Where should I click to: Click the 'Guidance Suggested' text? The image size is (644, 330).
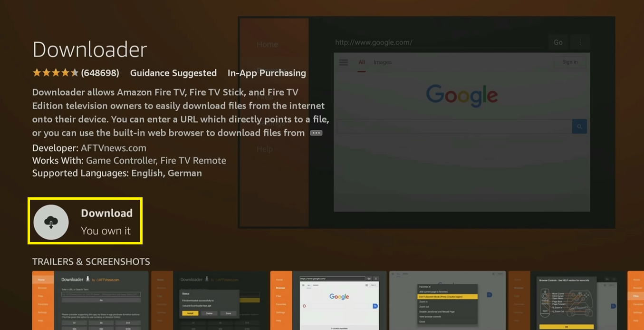click(x=173, y=73)
